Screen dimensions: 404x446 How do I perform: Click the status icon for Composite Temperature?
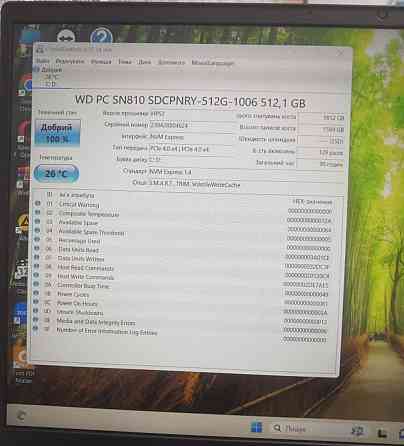pyautogui.click(x=37, y=212)
